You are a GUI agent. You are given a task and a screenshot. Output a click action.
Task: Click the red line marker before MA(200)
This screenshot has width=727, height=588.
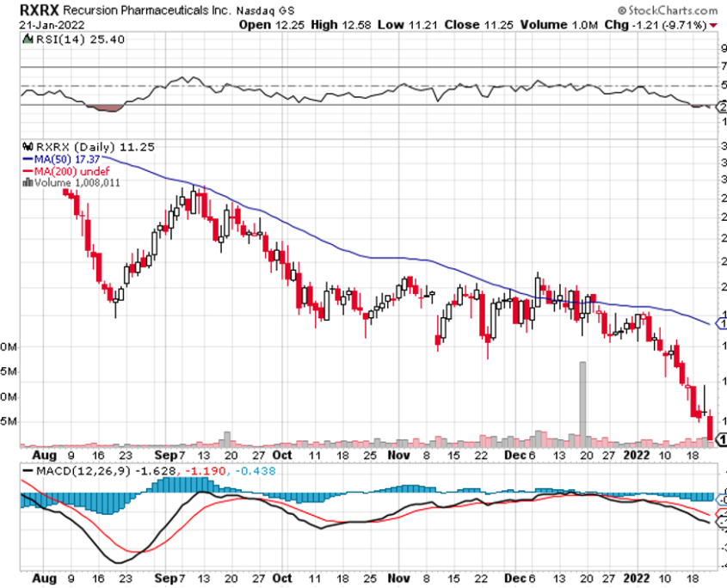[28, 171]
